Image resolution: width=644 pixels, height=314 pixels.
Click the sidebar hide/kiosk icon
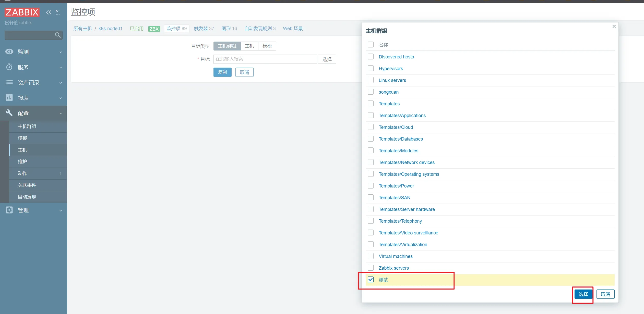click(x=58, y=12)
